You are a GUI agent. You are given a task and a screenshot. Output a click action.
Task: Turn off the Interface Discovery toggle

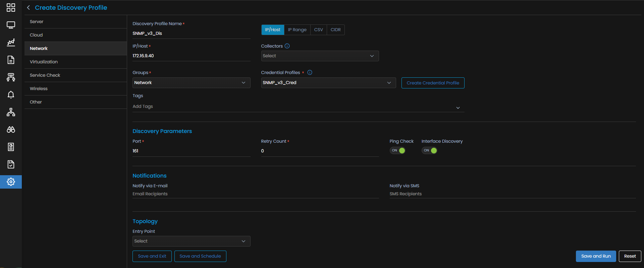click(429, 150)
